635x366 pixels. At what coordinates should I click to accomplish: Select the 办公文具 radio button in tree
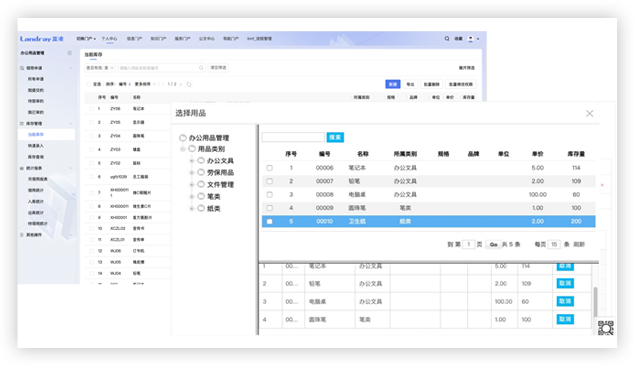coord(201,161)
